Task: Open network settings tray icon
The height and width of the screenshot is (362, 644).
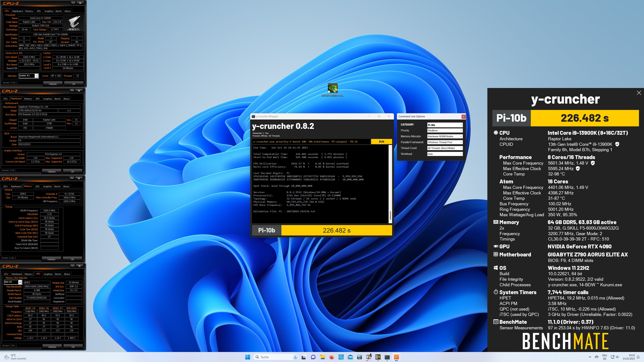Action: [x=612, y=357]
